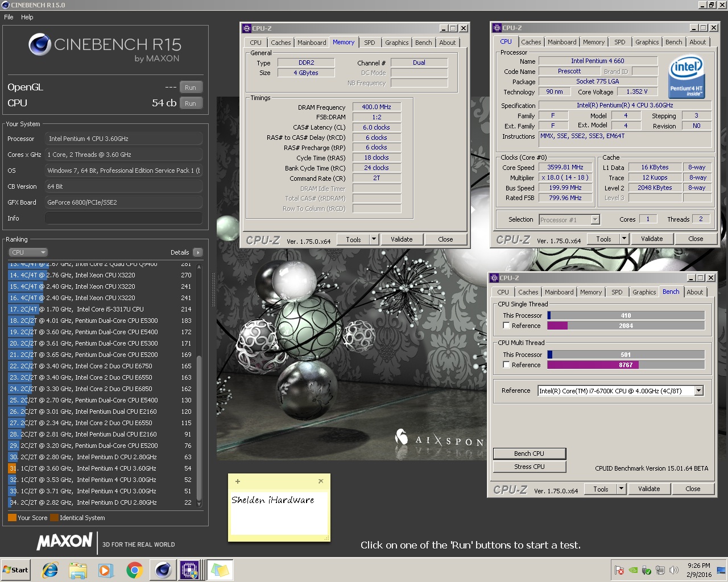728x582 pixels.
Task: Open Sticky Notes taskbar icon
Action: 219,570
